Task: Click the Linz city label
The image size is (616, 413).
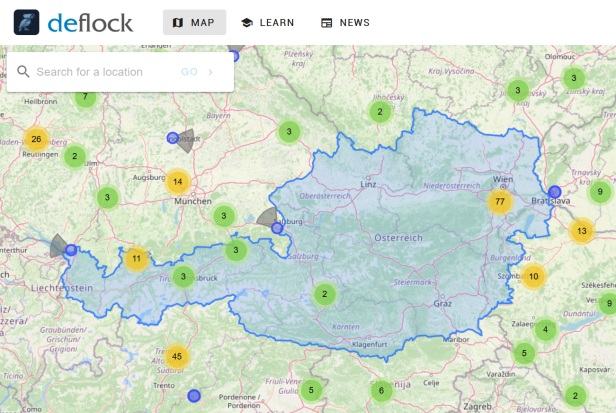Action: (x=368, y=184)
